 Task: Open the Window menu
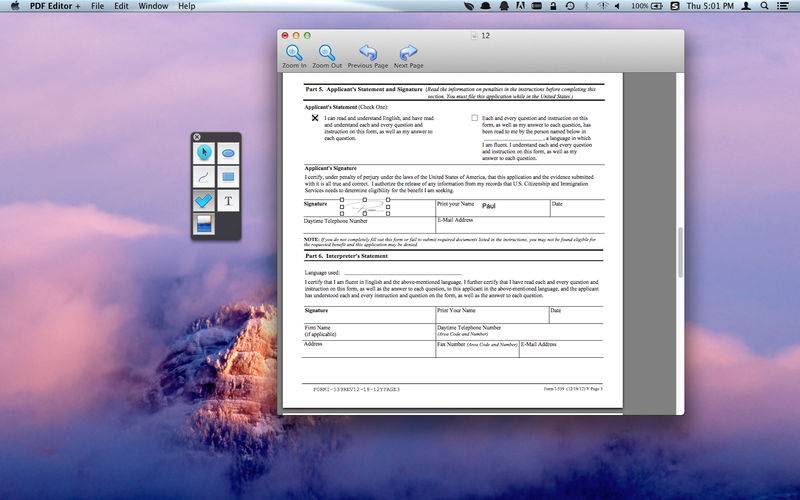click(153, 6)
